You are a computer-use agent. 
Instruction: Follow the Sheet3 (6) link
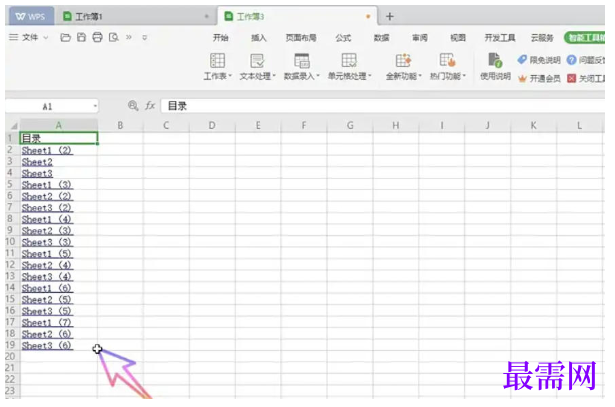(47, 345)
